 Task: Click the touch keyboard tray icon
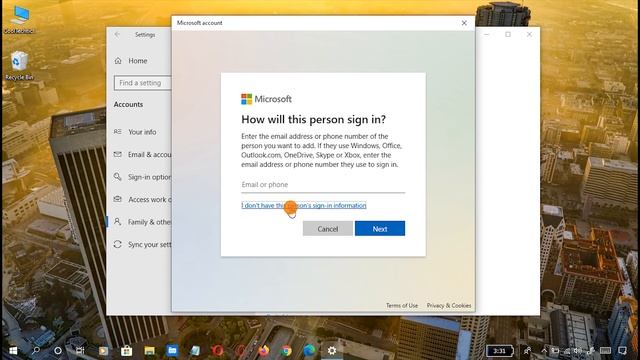point(605,351)
